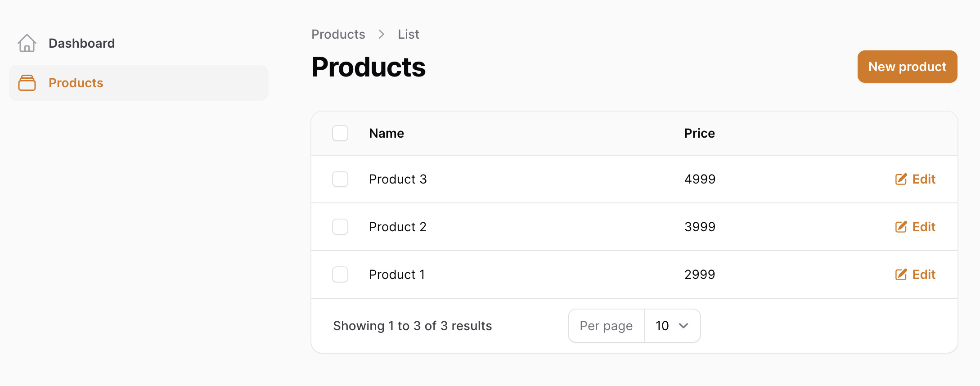Select the Products sidebar menu item

[x=139, y=83]
